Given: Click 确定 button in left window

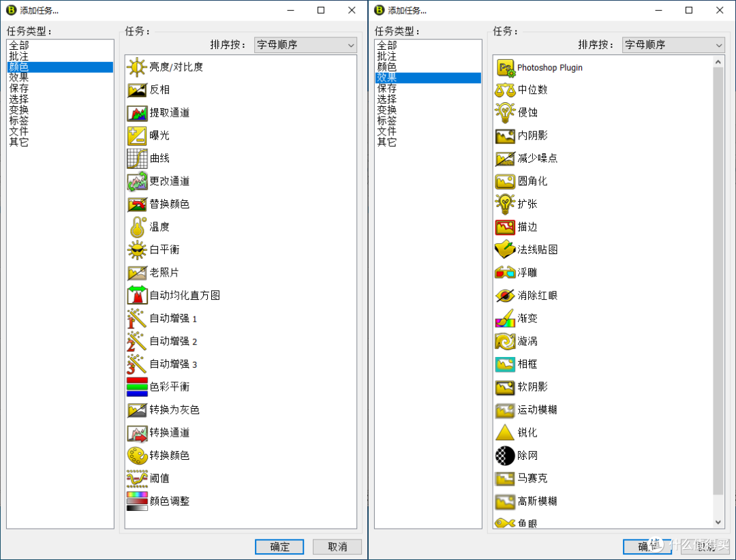Looking at the screenshot, I should tap(279, 547).
